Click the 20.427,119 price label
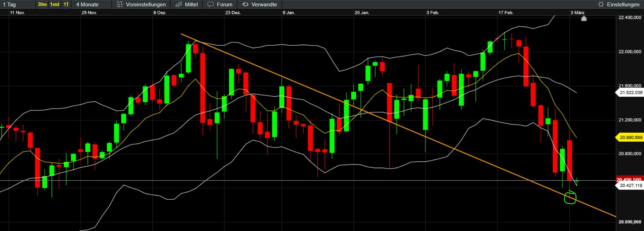The height and width of the screenshot is (231, 644). coord(631,185)
